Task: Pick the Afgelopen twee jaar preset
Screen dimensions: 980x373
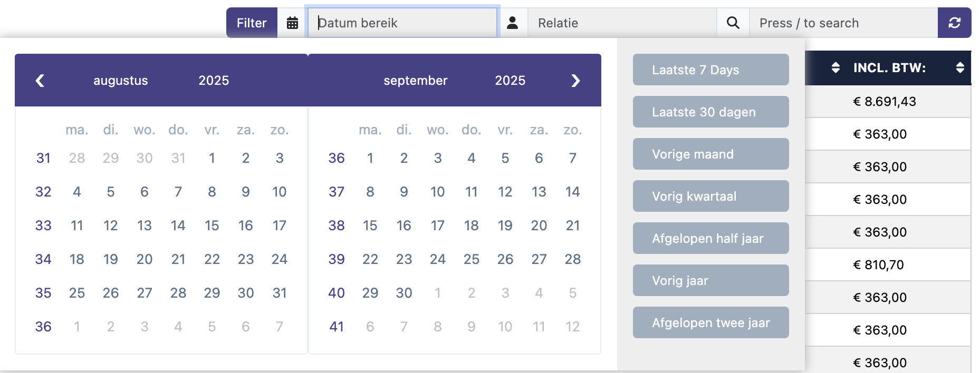Action: [710, 322]
